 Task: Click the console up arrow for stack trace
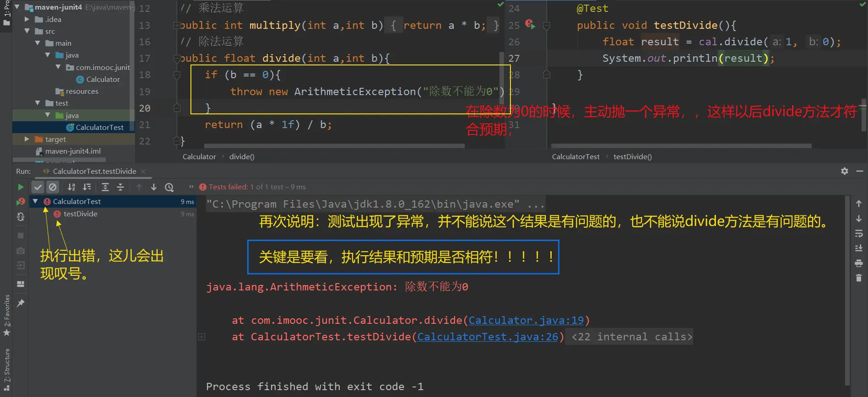(859, 204)
